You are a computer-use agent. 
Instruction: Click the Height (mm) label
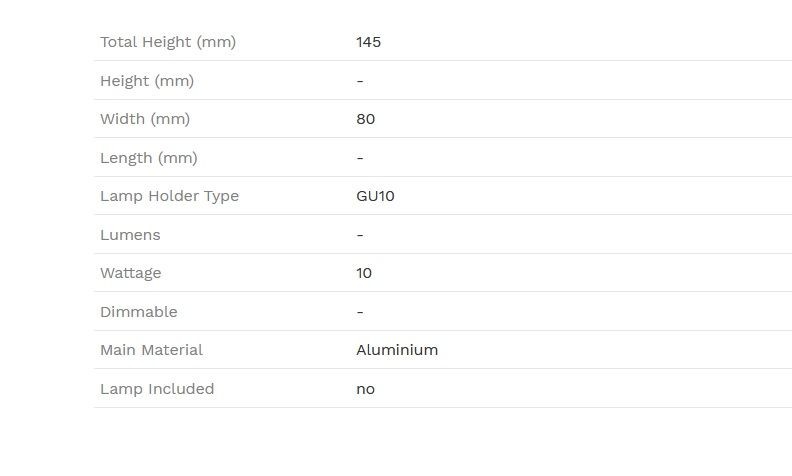point(147,81)
